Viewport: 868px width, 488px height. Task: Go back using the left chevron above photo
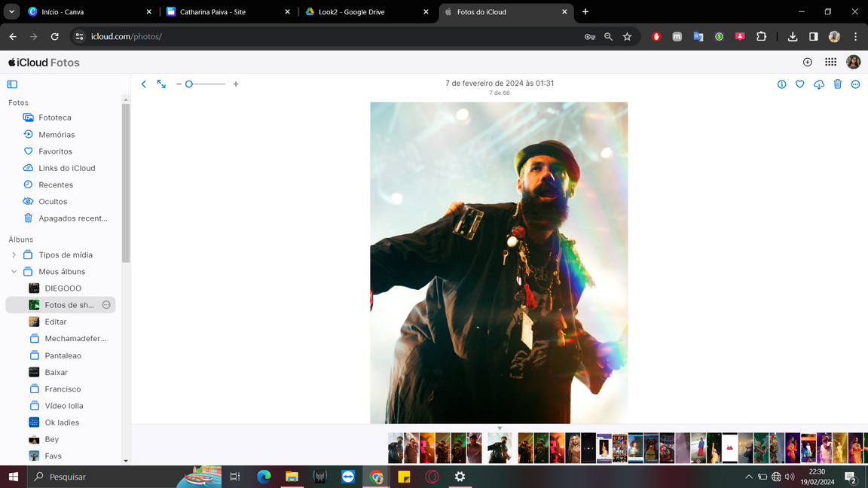[x=144, y=84]
